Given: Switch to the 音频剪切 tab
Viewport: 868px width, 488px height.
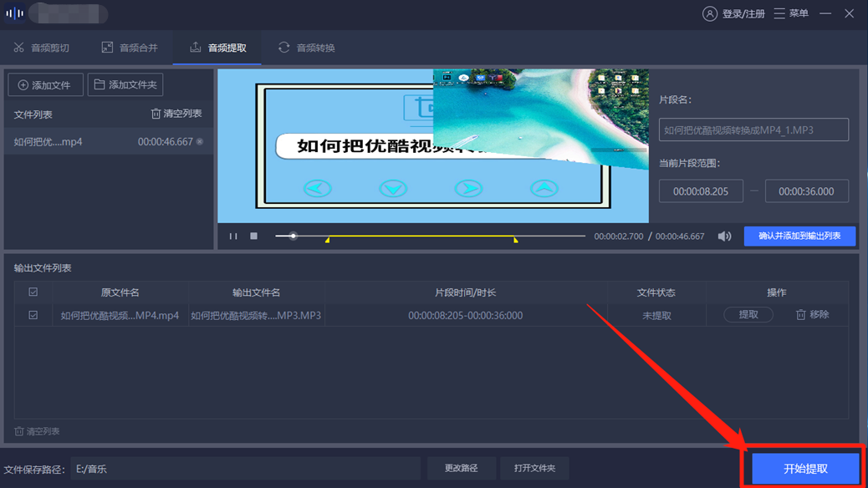Looking at the screenshot, I should [42, 48].
